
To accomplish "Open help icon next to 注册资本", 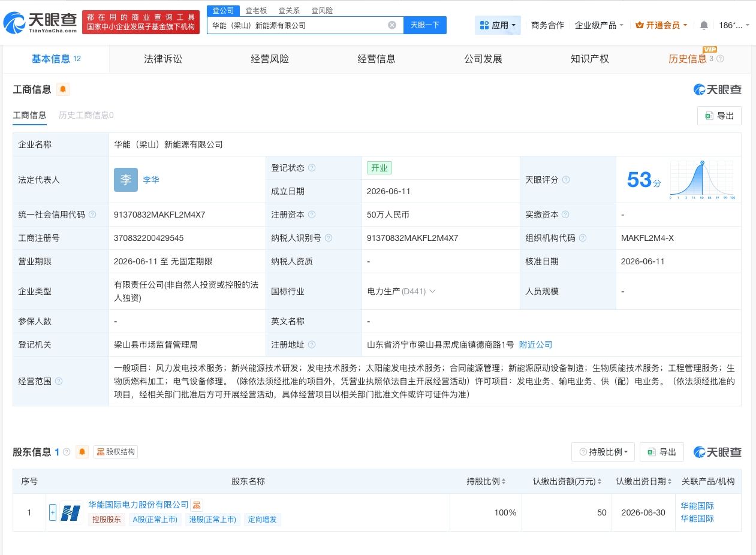I will point(312,215).
